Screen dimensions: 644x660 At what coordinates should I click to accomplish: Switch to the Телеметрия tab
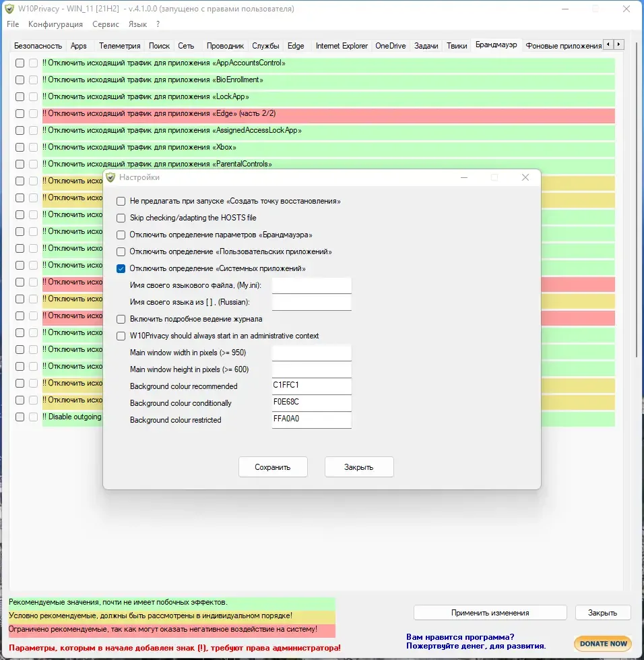point(119,46)
